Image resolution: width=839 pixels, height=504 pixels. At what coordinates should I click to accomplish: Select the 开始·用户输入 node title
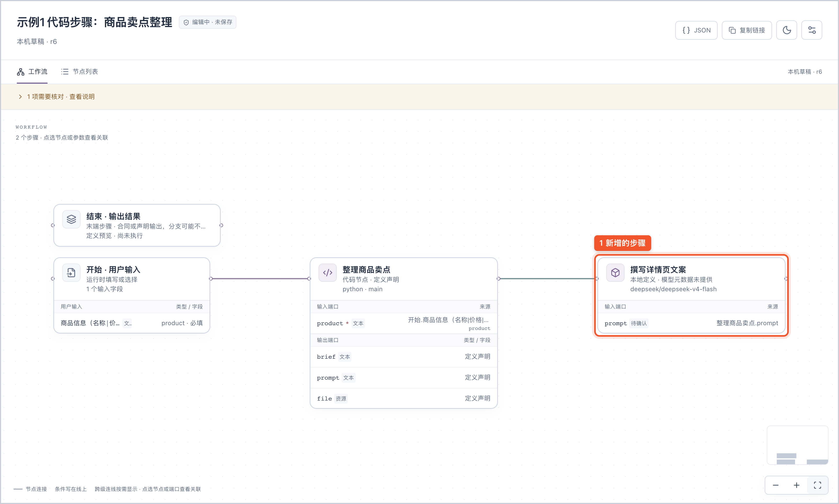(x=113, y=270)
